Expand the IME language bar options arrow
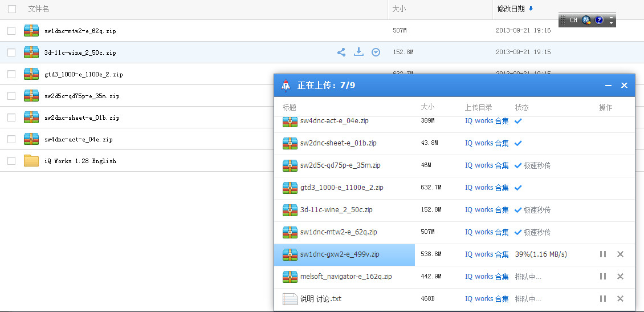This screenshot has height=312, width=644. (x=612, y=20)
